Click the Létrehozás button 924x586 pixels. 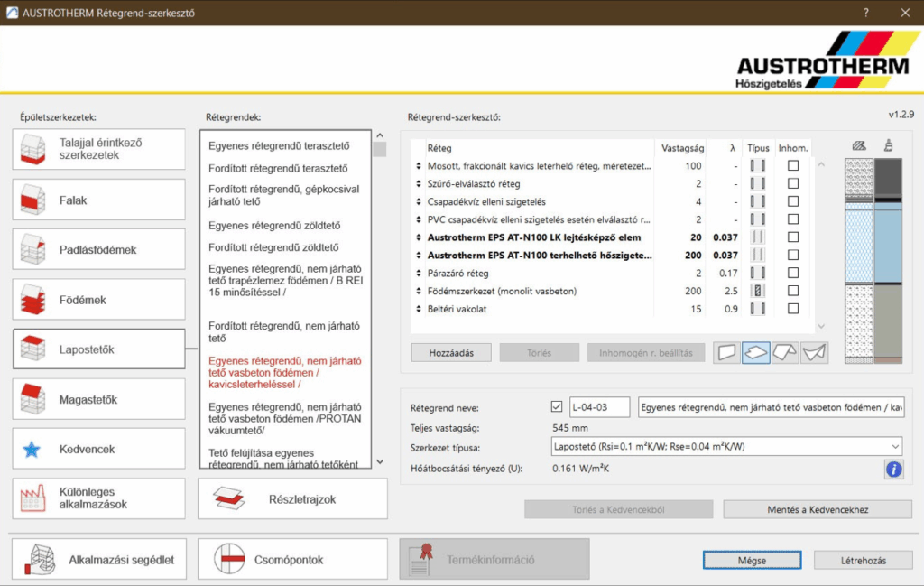coord(864,560)
